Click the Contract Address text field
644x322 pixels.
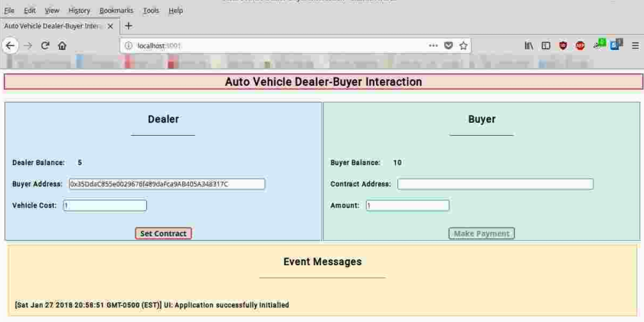(495, 184)
